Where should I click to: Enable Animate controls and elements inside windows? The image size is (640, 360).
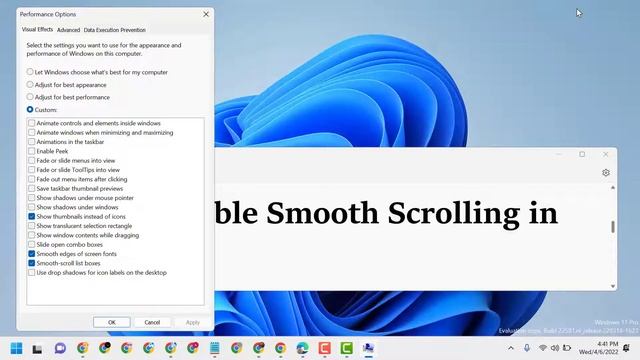pyautogui.click(x=31, y=123)
